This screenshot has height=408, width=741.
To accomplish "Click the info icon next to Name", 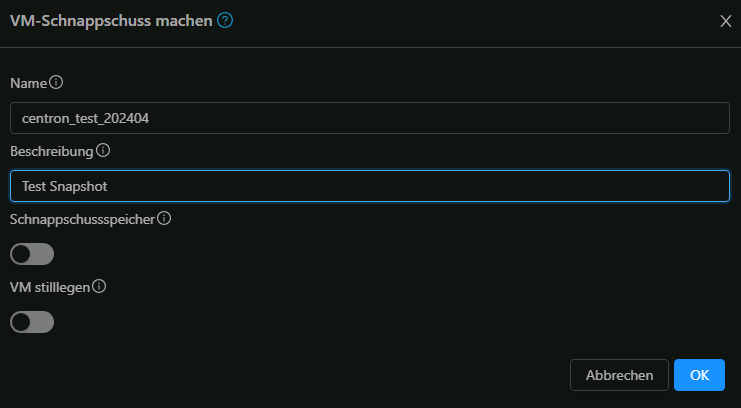I will tap(56, 82).
